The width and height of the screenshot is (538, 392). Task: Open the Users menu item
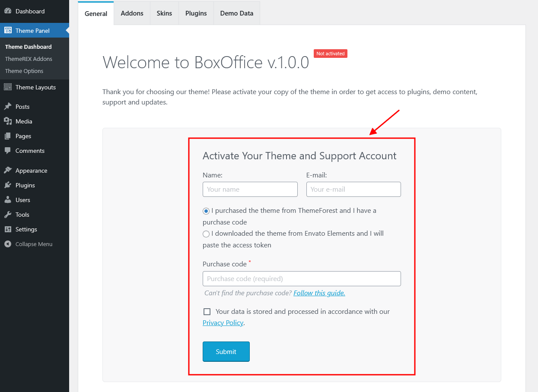pos(35,200)
